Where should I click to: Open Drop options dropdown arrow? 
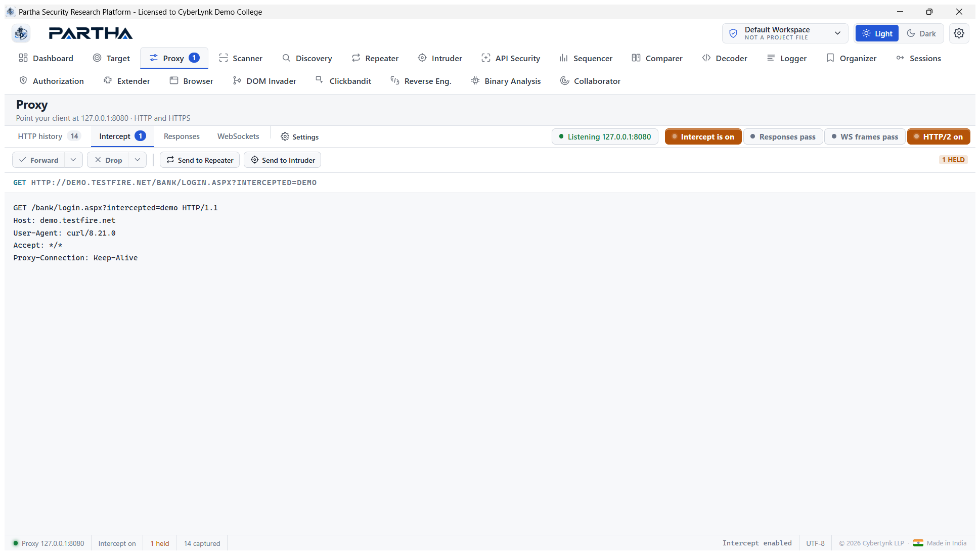coord(138,160)
